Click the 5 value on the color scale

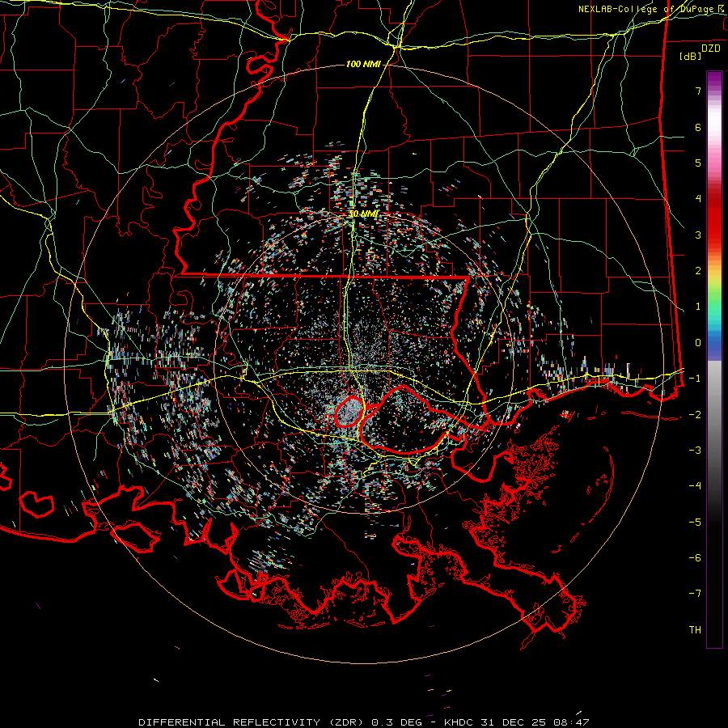pos(698,163)
